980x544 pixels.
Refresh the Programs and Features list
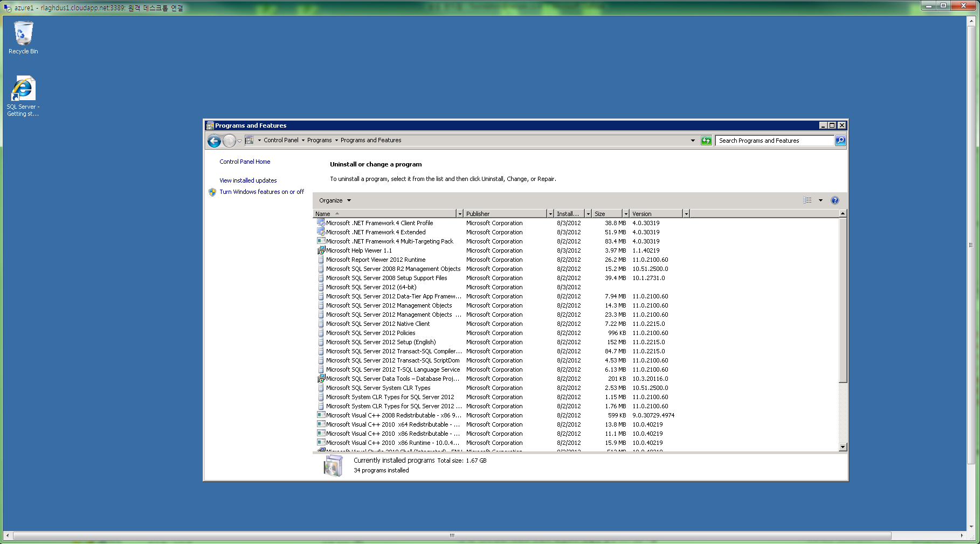[706, 141]
